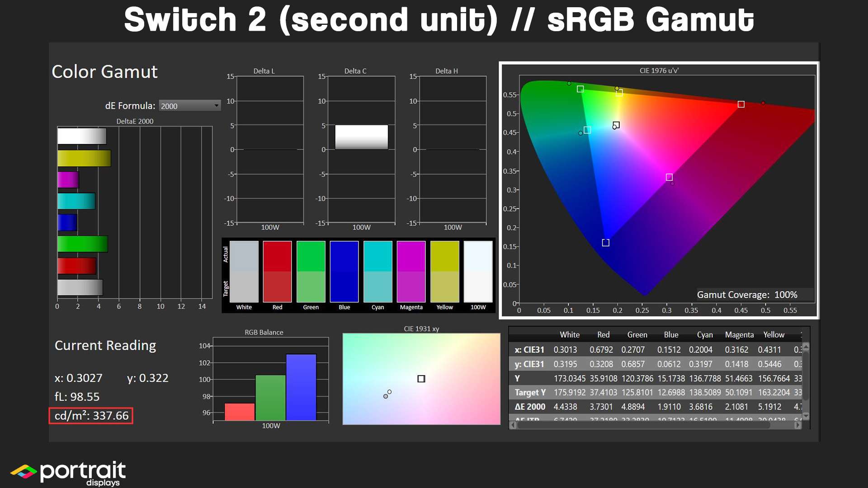The image size is (868, 488).
Task: Click the Blue Y value '15.1738'
Action: pos(671,378)
